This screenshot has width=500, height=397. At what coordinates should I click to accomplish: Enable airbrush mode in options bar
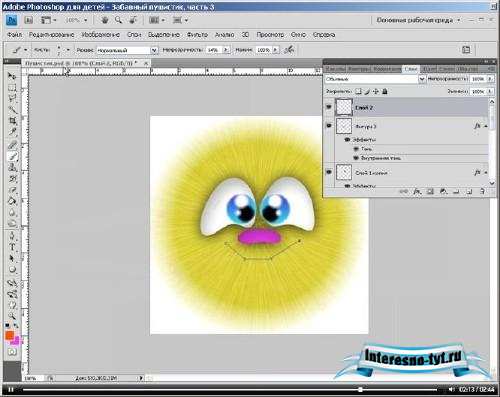pos(289,50)
